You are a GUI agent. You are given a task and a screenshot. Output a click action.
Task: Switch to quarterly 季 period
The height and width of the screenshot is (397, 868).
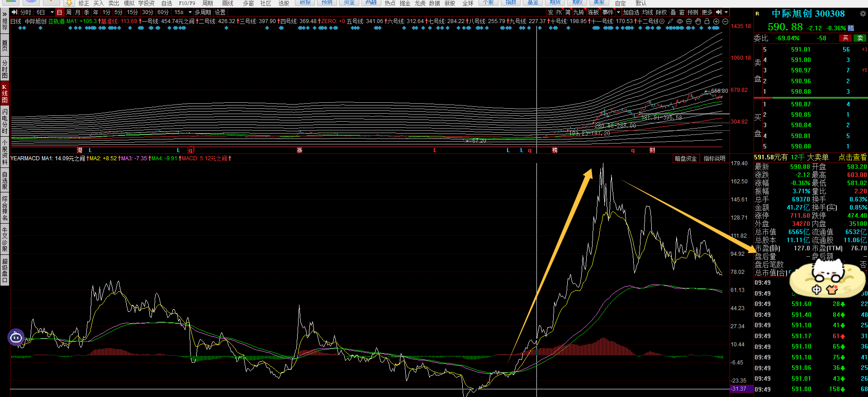pos(87,12)
